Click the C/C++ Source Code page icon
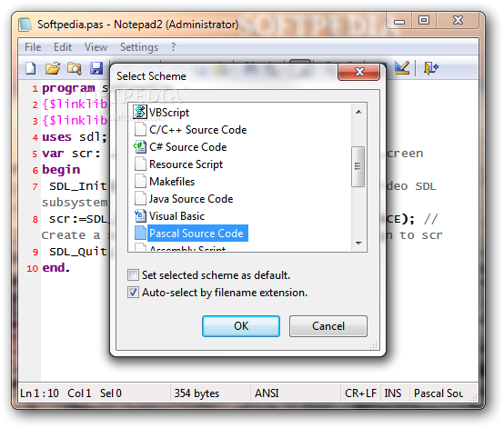 point(140,129)
